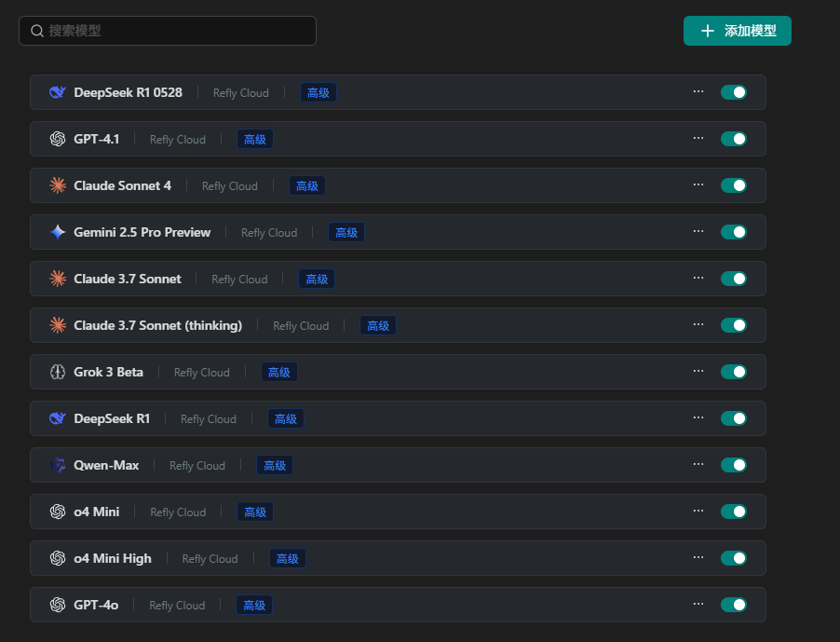The image size is (840, 642).
Task: Select the Grok 3 Beta model name
Action: pos(108,373)
